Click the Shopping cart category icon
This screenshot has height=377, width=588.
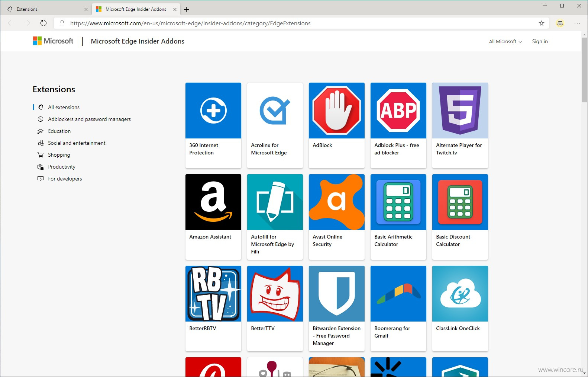[x=41, y=155]
